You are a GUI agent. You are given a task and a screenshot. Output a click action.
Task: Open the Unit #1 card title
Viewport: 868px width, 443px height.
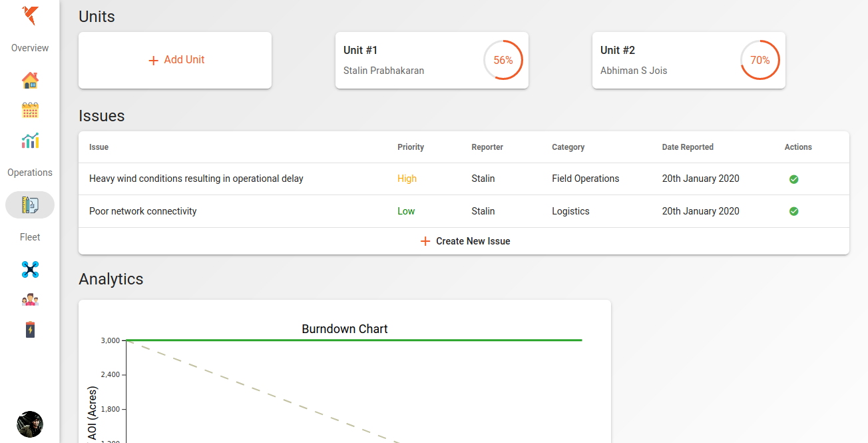click(360, 50)
